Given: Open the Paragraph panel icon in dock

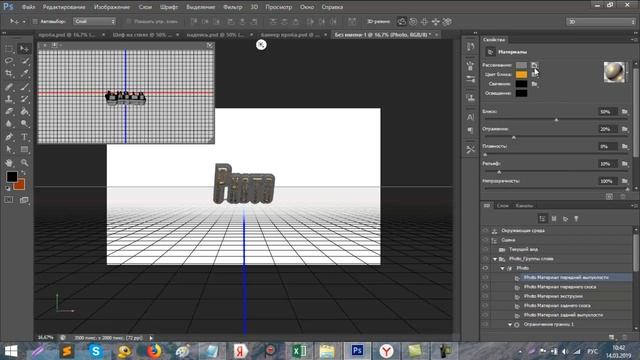Looking at the screenshot, I should coord(470,131).
